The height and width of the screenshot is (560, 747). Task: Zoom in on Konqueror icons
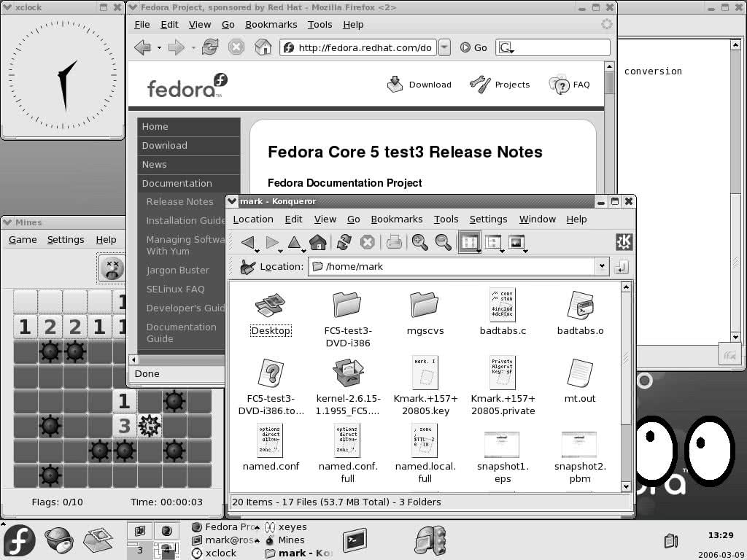tap(419, 242)
